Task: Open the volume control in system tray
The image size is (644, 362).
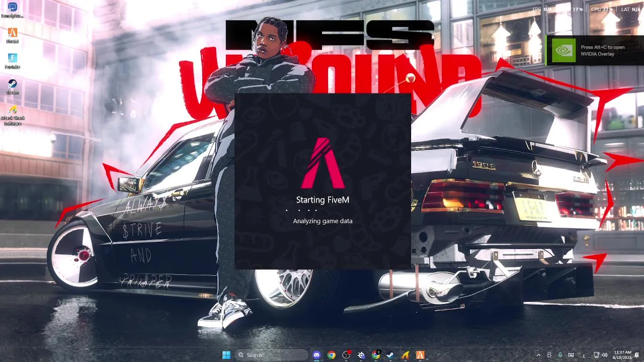Action: point(604,355)
